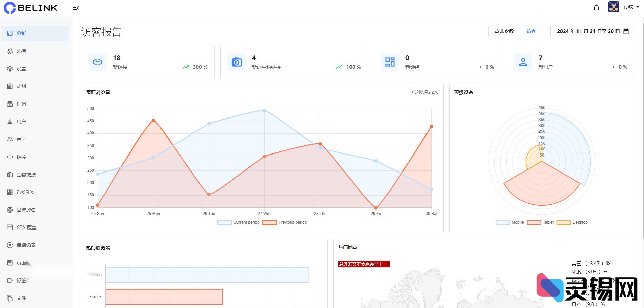Click the 100 % trend arrow icon
This screenshot has width=644, height=308.
coord(339,67)
